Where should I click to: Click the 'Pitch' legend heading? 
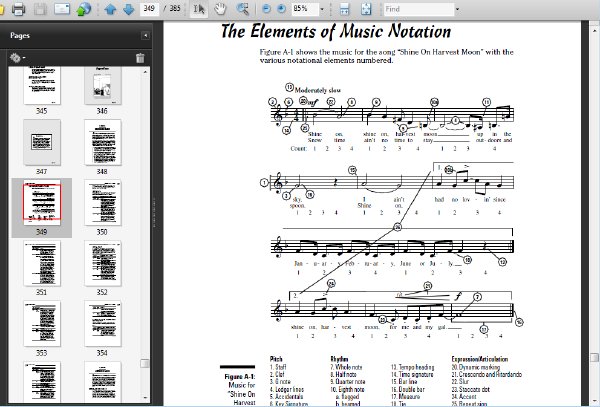[x=276, y=359]
